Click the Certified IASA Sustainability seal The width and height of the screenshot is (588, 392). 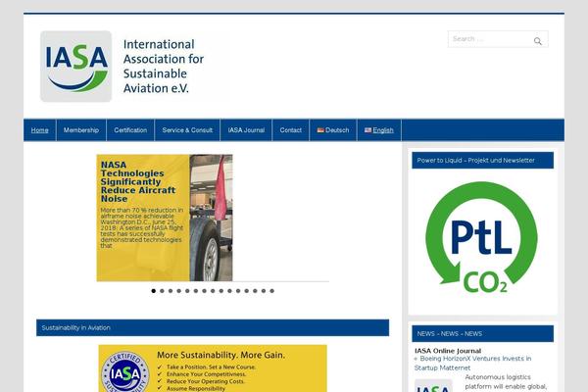[125, 372]
